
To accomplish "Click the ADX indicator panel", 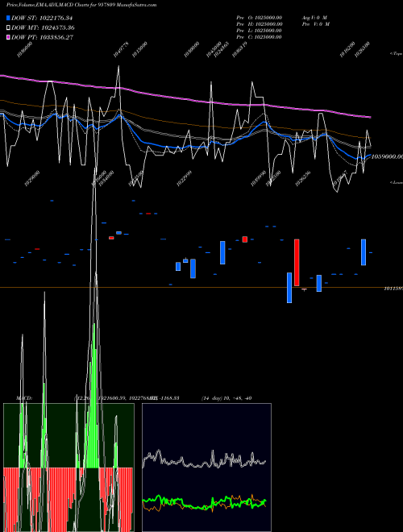I will pos(206,468).
